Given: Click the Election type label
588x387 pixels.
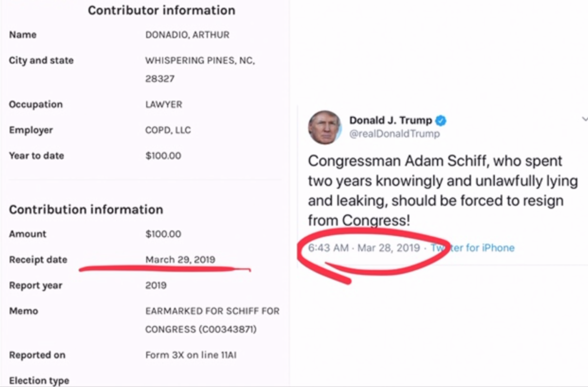Looking at the screenshot, I should [39, 381].
